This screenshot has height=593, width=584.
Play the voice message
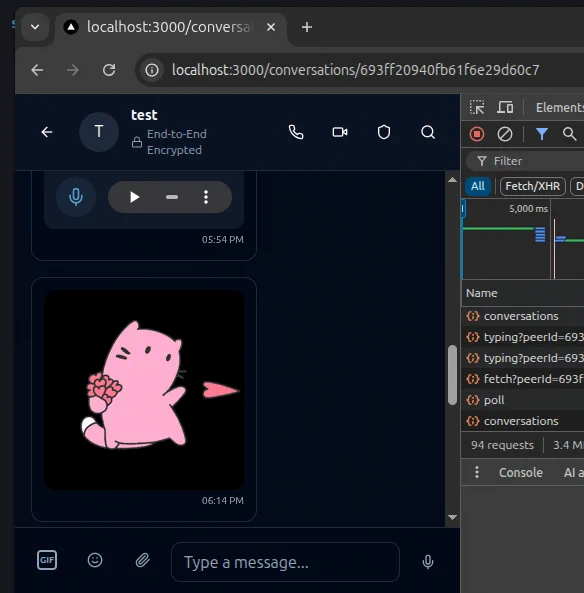(x=134, y=197)
